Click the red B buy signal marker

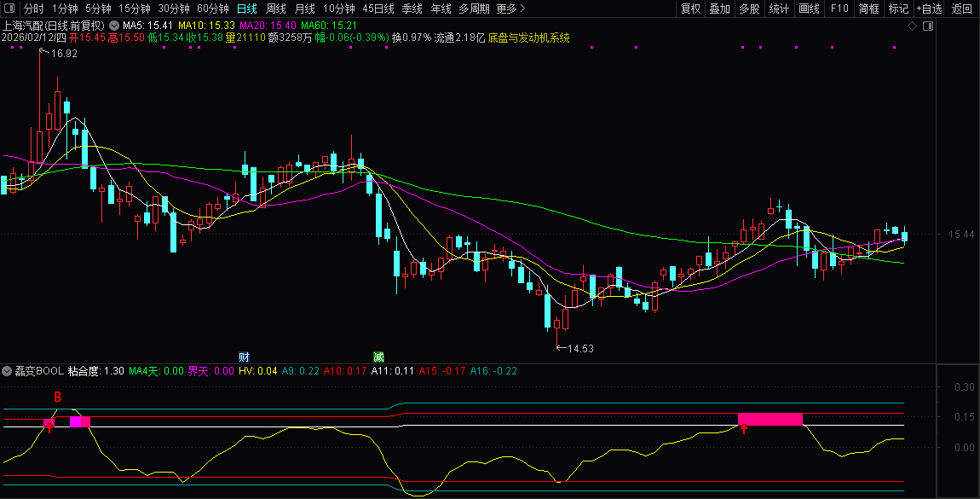(x=58, y=397)
